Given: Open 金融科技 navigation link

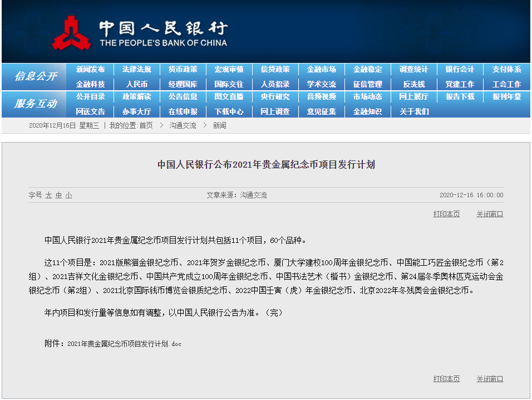Looking at the screenshot, I should pyautogui.click(x=90, y=84).
